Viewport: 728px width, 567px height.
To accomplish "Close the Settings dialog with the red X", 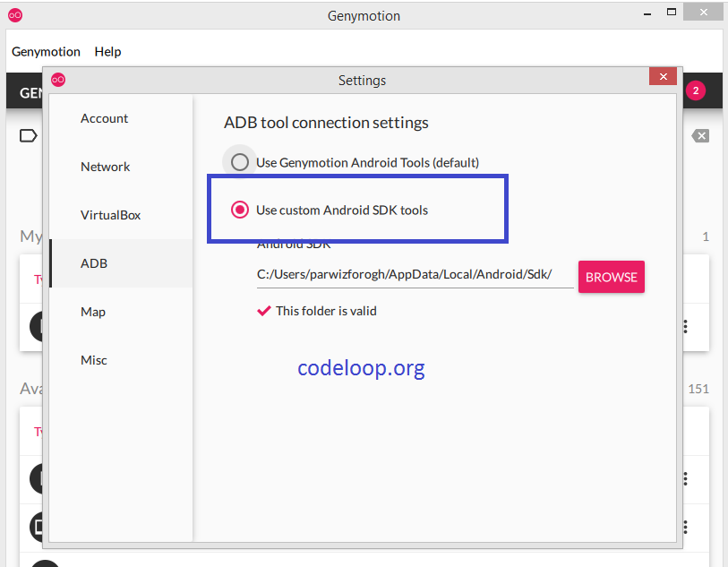I will click(x=663, y=77).
